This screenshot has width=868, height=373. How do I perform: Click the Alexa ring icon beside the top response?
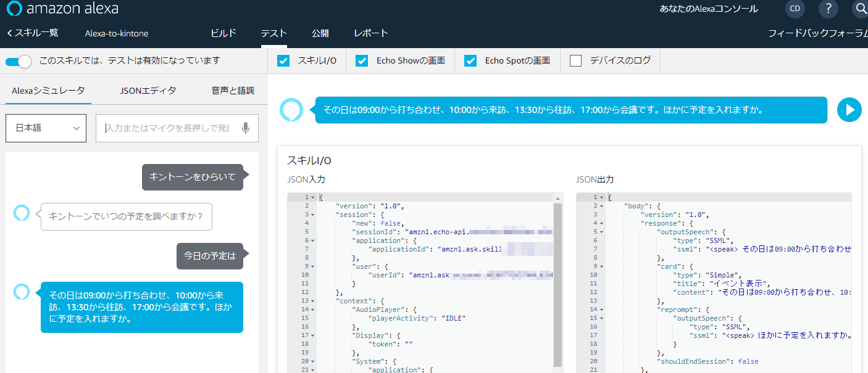point(291,110)
